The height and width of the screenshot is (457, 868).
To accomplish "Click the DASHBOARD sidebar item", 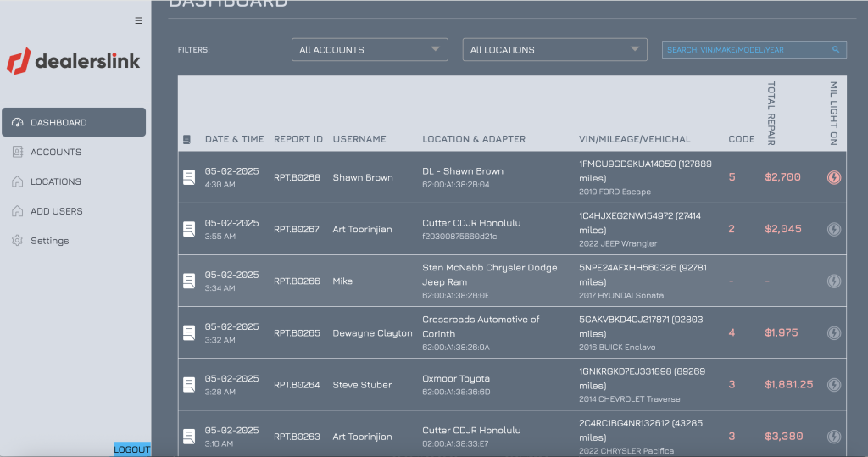I will [x=58, y=122].
